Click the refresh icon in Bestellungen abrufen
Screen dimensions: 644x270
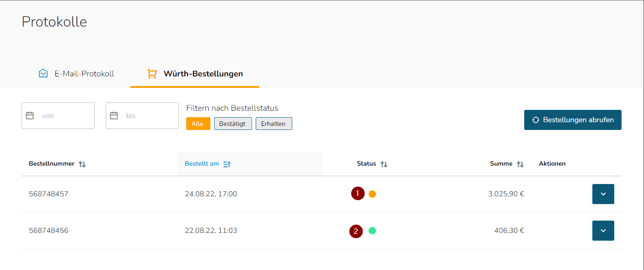536,120
